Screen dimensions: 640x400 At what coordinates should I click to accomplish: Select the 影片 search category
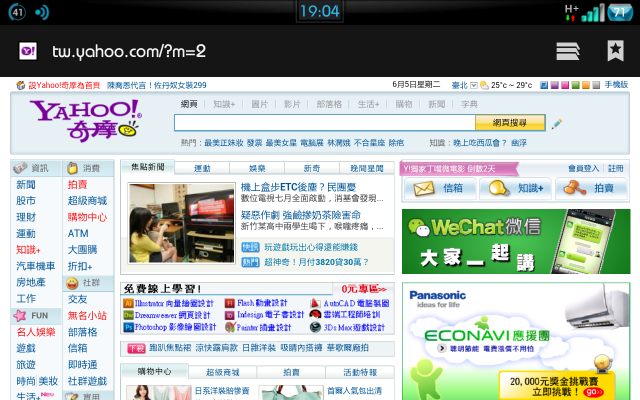292,104
